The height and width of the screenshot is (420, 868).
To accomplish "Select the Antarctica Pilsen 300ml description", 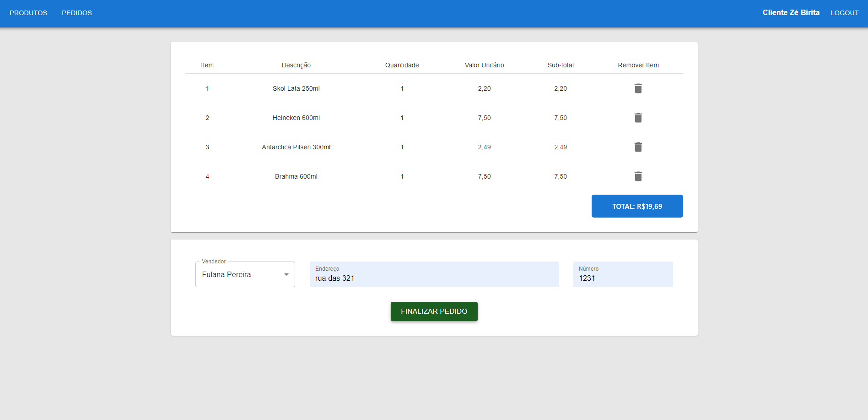I will click(x=296, y=147).
